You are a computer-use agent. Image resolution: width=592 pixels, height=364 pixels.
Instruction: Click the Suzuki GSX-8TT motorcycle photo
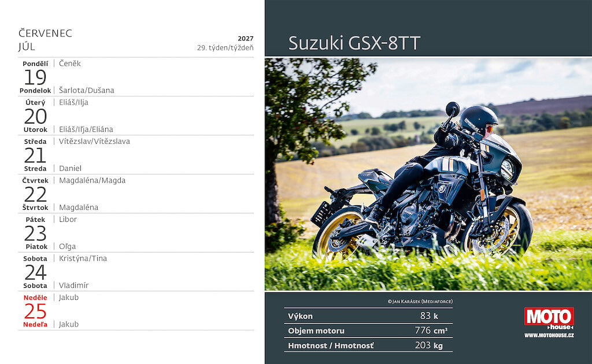[428, 174]
